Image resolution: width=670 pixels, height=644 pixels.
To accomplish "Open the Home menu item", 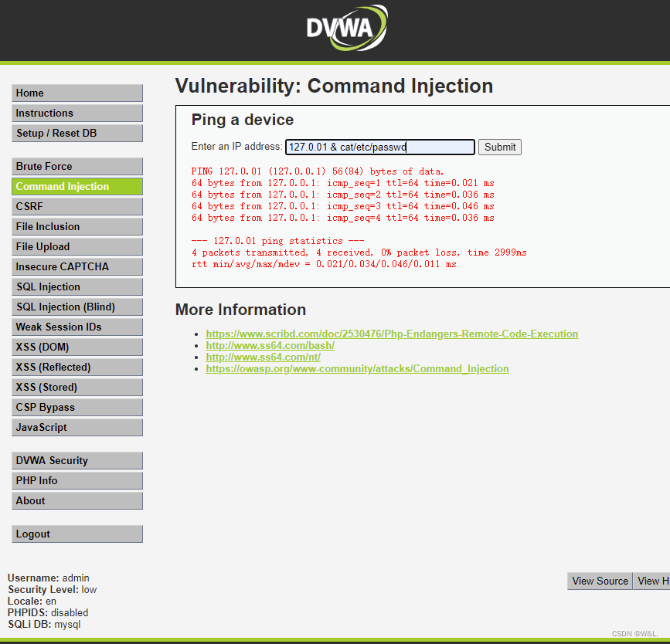I will tap(77, 93).
